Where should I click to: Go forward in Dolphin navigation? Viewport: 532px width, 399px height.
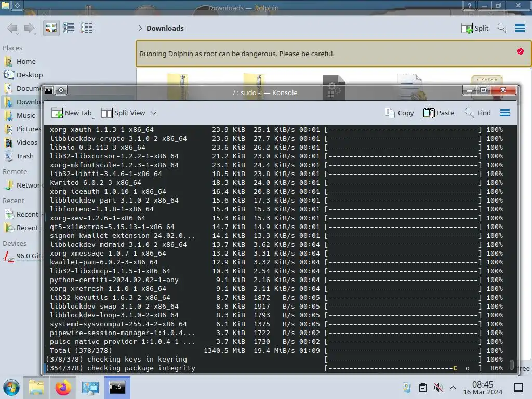tap(30, 28)
